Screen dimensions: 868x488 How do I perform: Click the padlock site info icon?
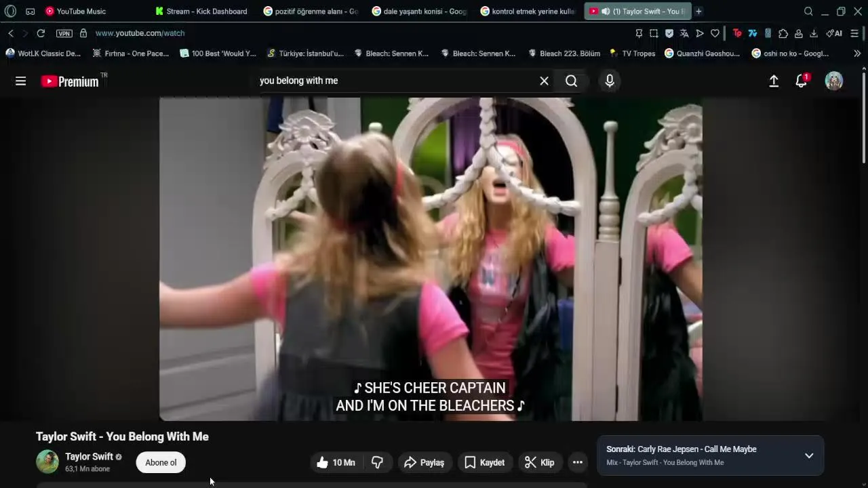[x=83, y=33]
